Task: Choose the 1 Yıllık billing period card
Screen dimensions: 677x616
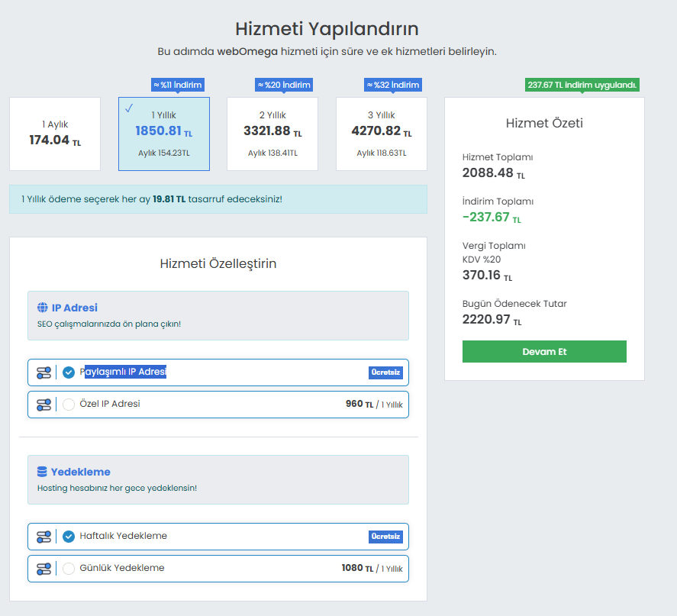Action: pyautogui.click(x=164, y=134)
